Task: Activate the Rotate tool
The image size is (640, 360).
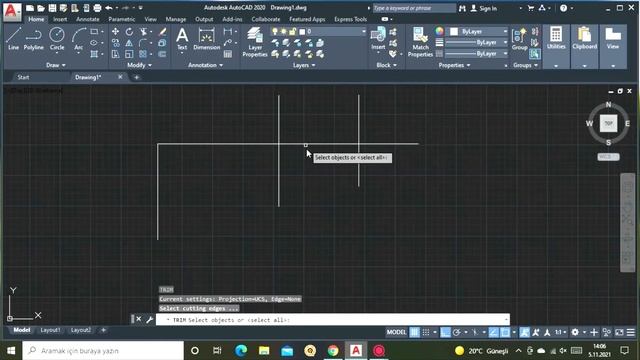Action: (129, 31)
